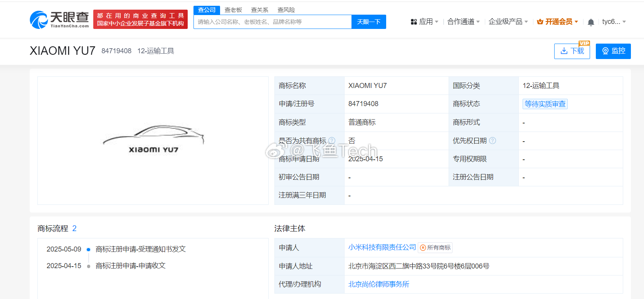Click registration number 84719408 in table
The width and height of the screenshot is (644, 299).
[x=363, y=104]
